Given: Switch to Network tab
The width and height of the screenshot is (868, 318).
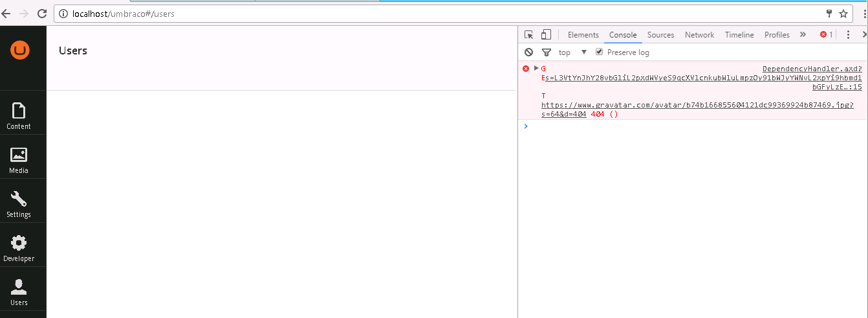Looking at the screenshot, I should 700,35.
